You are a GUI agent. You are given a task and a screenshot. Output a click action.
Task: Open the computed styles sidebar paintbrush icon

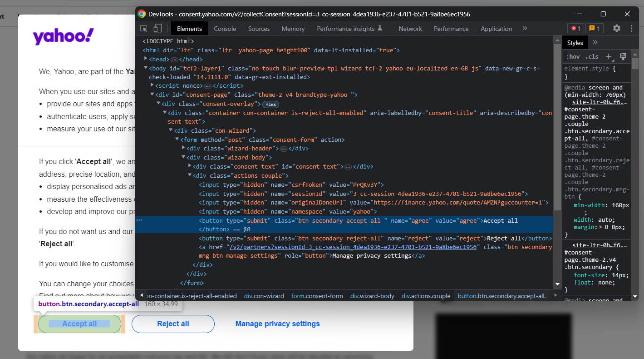click(x=623, y=56)
